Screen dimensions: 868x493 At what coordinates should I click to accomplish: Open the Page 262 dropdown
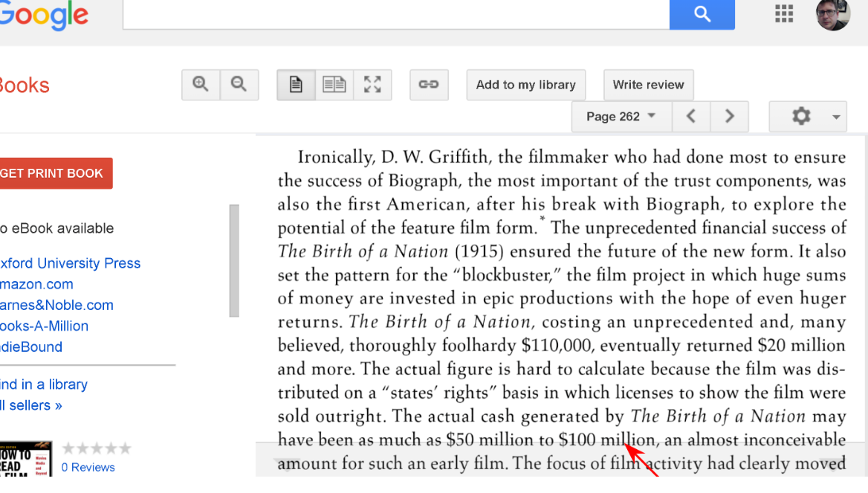tap(621, 116)
